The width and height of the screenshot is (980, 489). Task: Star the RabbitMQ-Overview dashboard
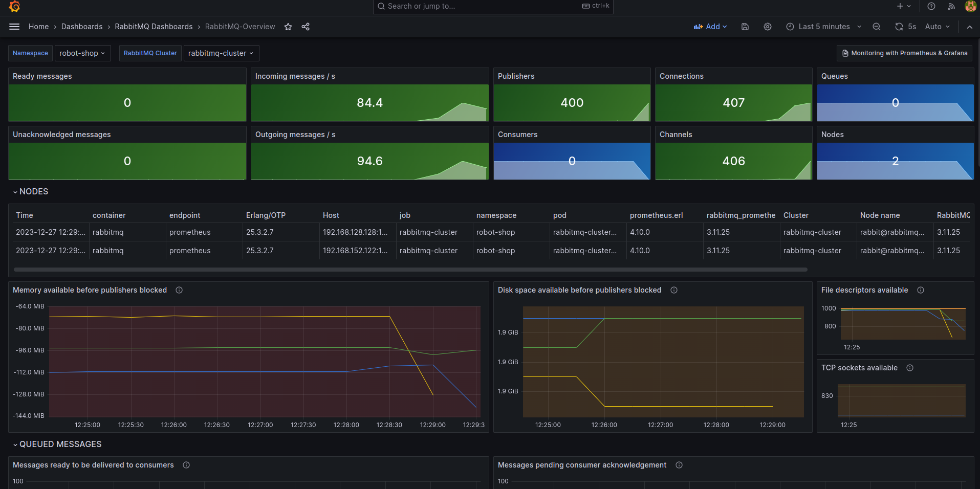(x=288, y=27)
